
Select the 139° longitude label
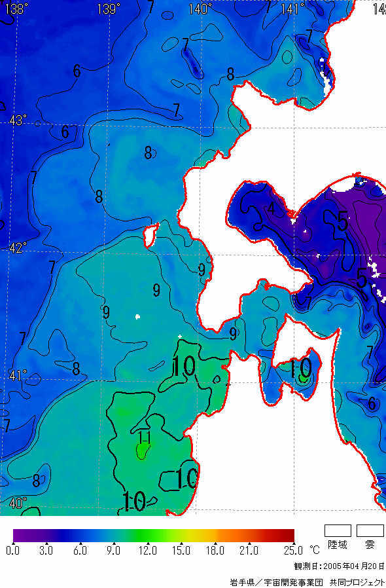coord(109,9)
